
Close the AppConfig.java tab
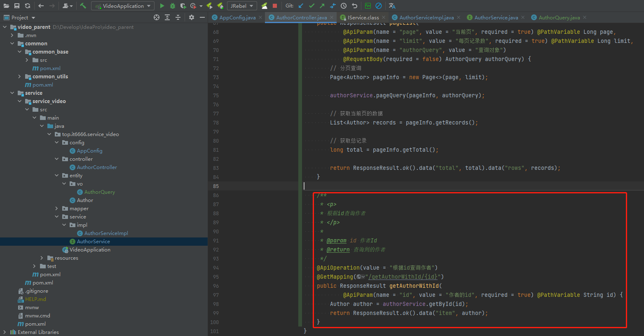[260, 17]
